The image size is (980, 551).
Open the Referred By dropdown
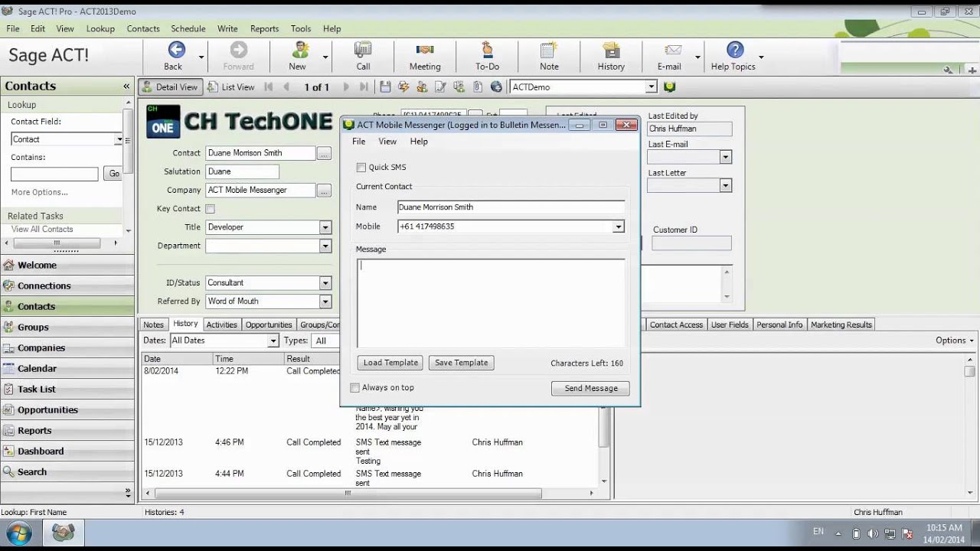(325, 302)
